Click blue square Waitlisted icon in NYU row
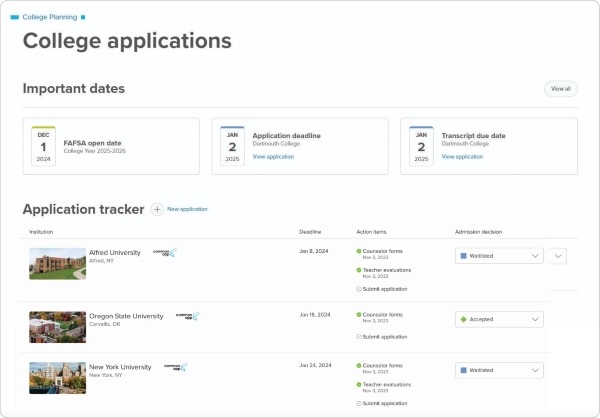 (x=463, y=370)
